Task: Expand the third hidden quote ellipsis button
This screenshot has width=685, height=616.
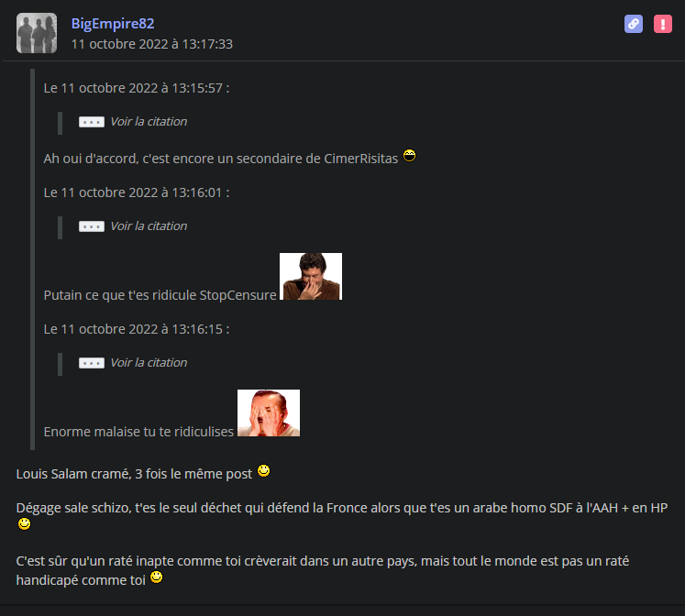Action: click(x=92, y=363)
